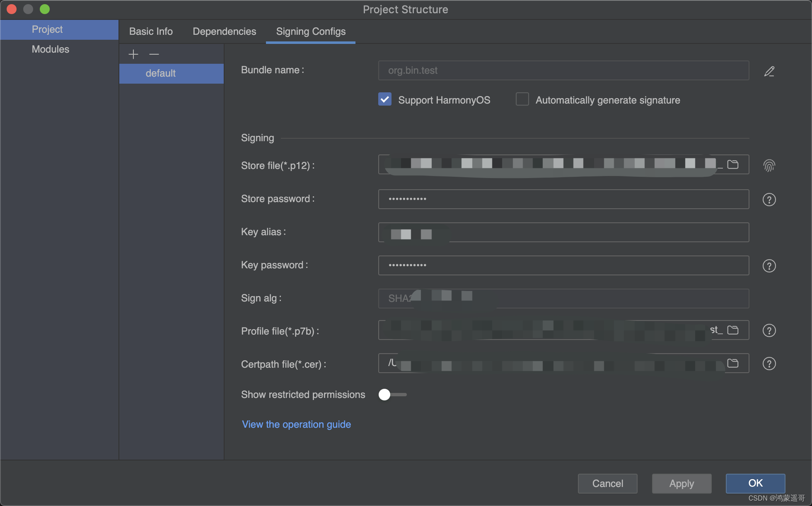Image resolution: width=812 pixels, height=506 pixels.
Task: Click help icon beside Certpath file
Action: click(769, 364)
